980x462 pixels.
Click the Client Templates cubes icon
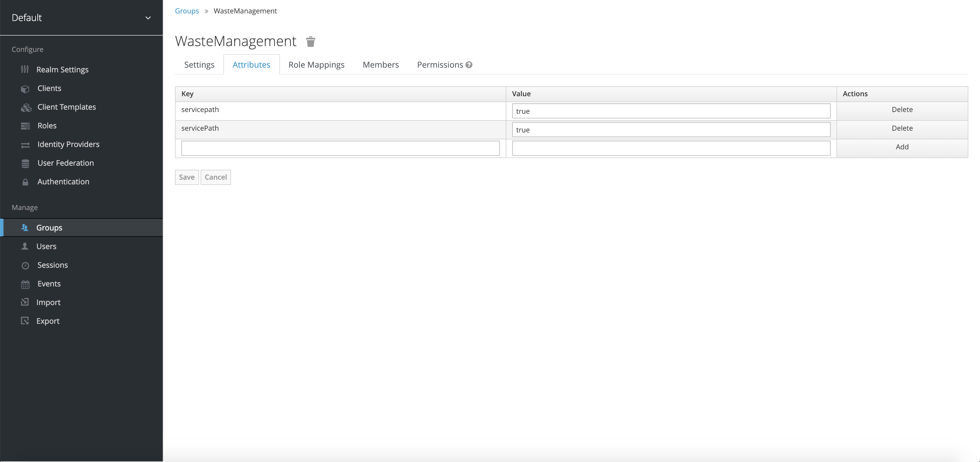click(x=26, y=108)
